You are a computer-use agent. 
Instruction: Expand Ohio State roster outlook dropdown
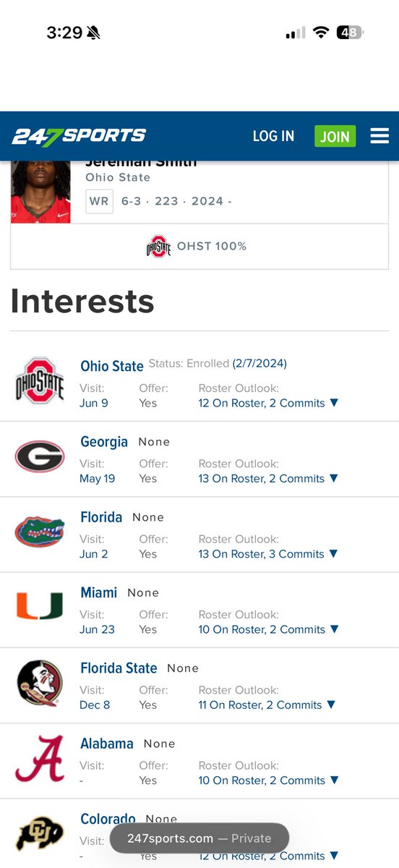(x=268, y=403)
